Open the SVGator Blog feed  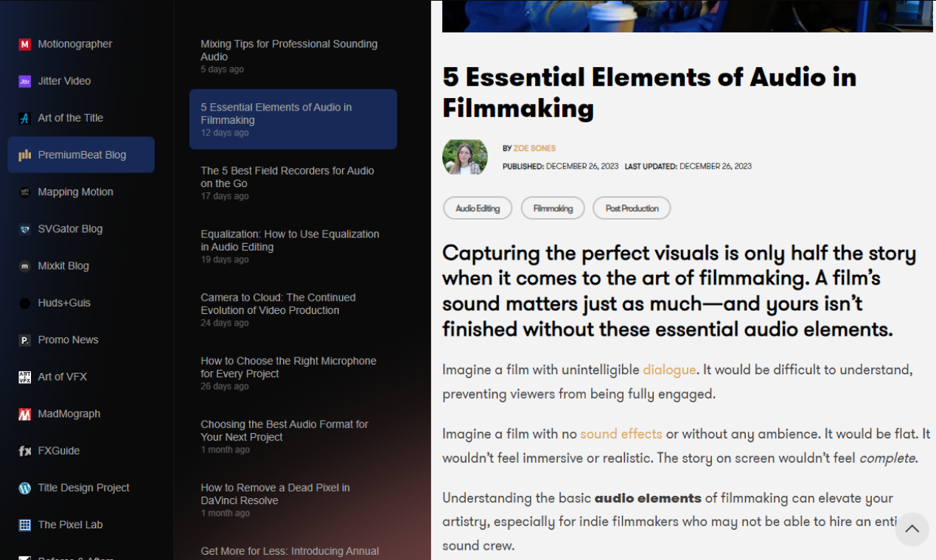[81, 229]
